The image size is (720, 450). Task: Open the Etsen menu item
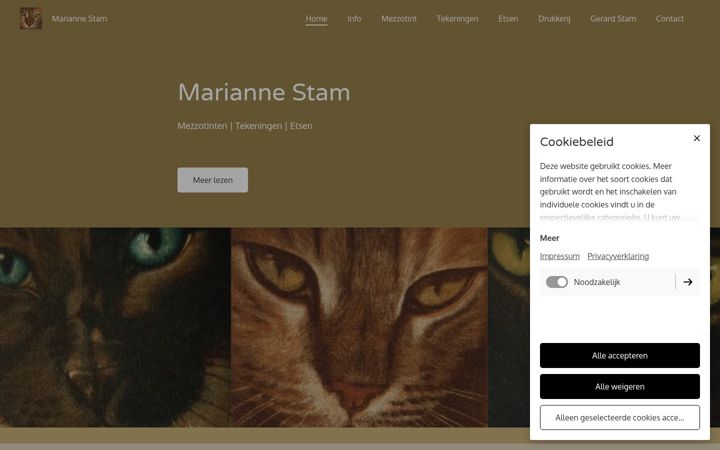508,19
